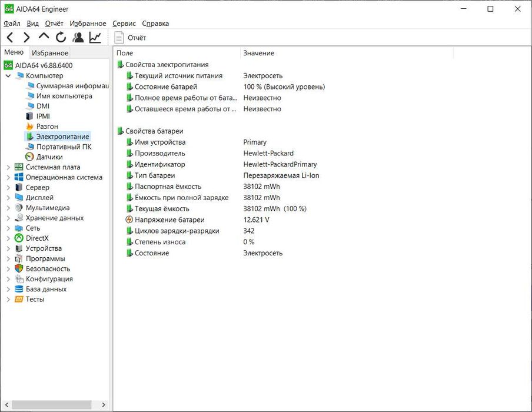532x412 pixels.
Task: Expand the Сеть tree node
Action: (x=8, y=228)
